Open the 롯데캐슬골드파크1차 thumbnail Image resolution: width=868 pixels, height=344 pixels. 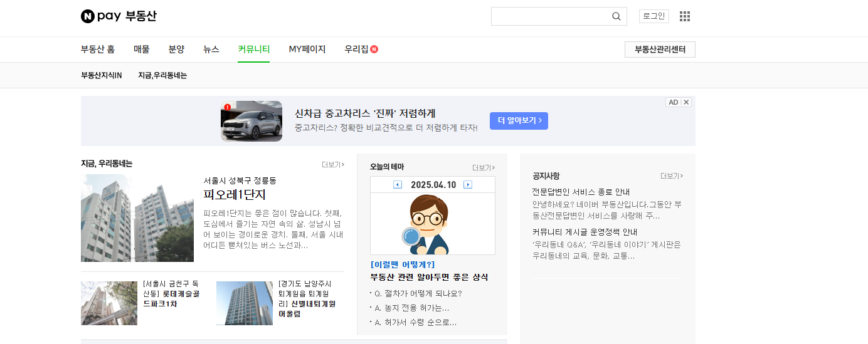point(109,303)
